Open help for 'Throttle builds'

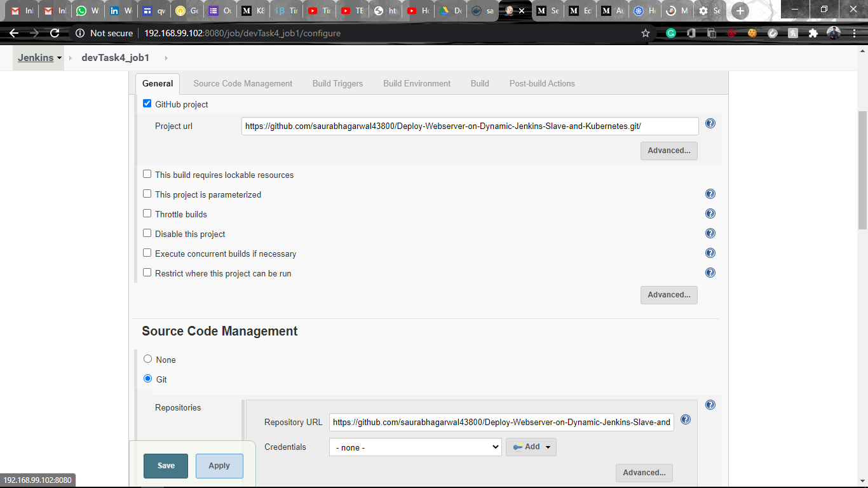tap(710, 213)
